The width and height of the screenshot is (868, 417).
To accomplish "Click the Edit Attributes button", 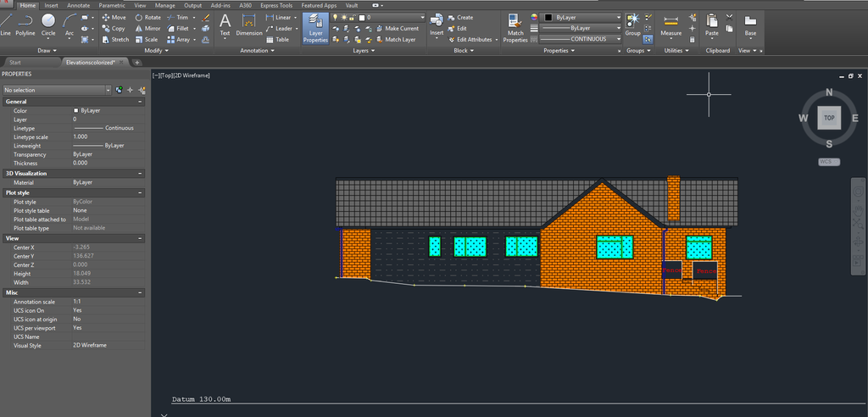I will click(x=474, y=39).
